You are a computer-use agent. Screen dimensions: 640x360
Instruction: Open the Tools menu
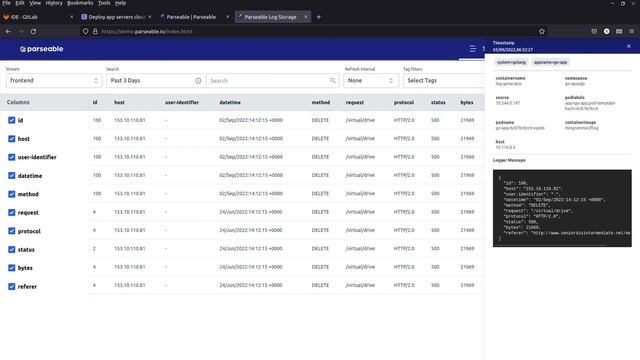pos(104,3)
